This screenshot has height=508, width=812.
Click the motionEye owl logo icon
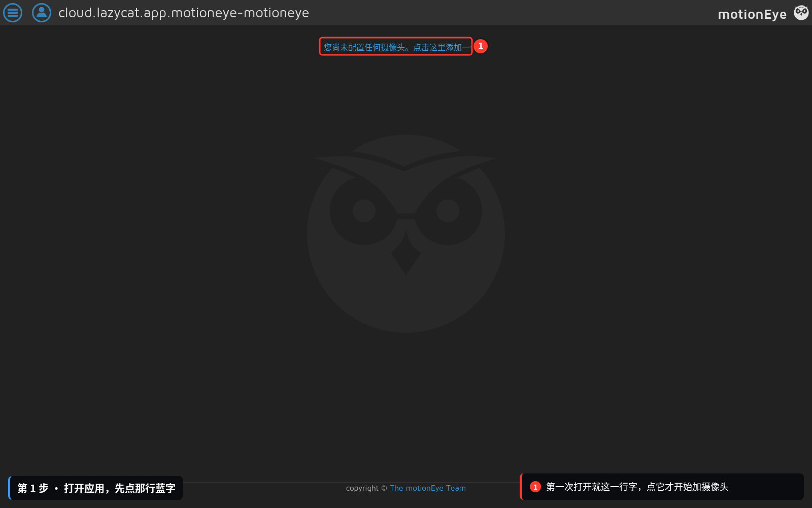point(801,13)
